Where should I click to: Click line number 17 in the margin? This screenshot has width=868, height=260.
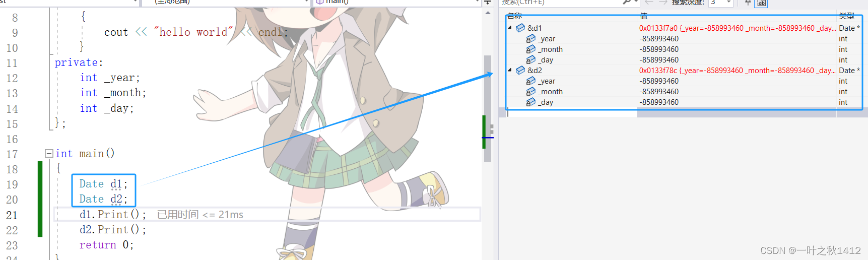pos(12,154)
